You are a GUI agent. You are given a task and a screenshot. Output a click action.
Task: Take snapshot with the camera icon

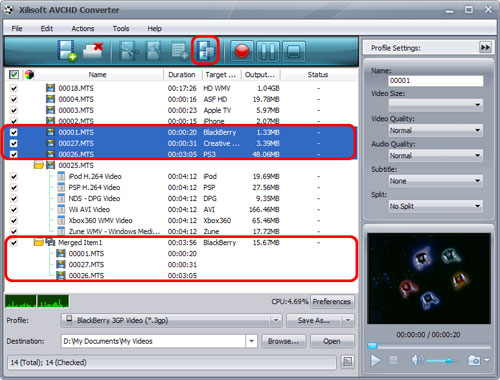click(474, 360)
